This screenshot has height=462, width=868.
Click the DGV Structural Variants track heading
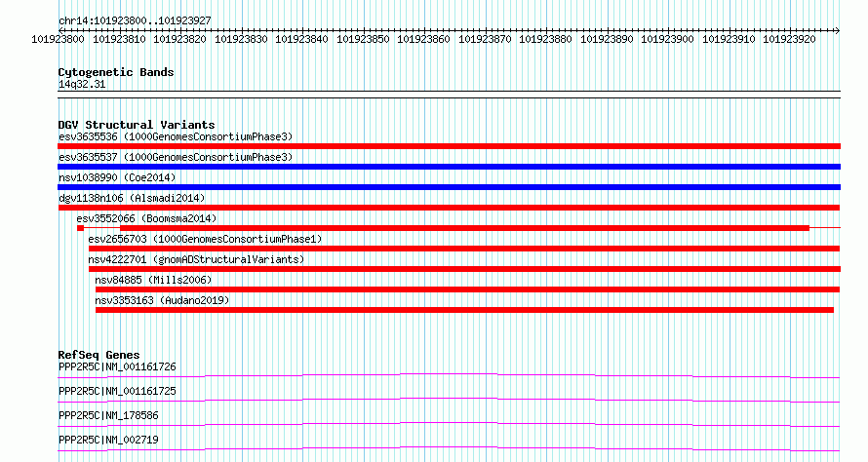coord(137,125)
